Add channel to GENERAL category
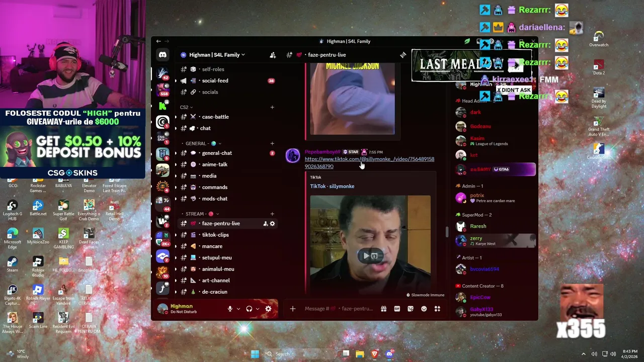Viewport: 644px width, 362px height. click(272, 143)
